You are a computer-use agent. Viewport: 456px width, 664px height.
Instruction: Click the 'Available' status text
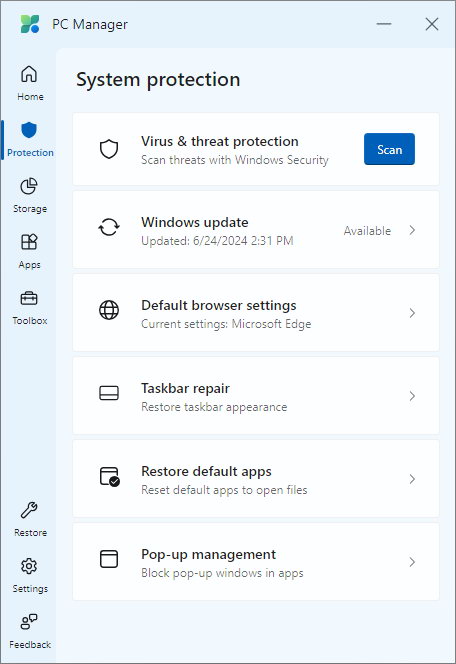point(367,231)
